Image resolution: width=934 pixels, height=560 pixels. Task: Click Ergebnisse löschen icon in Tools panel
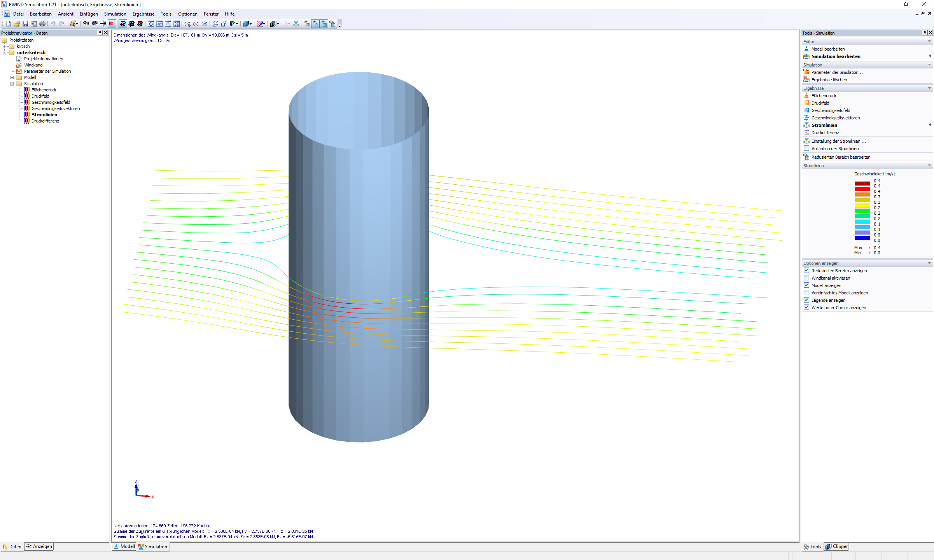pos(806,80)
